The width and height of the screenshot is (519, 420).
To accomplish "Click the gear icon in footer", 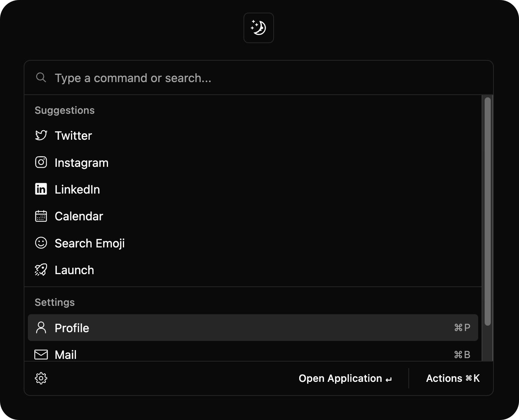I will [41, 378].
